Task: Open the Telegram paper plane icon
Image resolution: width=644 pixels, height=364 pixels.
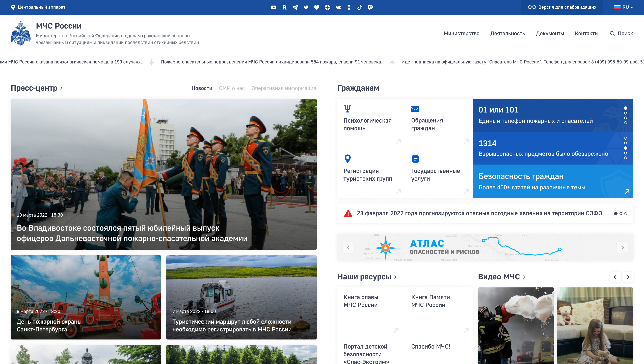Action: (295, 7)
